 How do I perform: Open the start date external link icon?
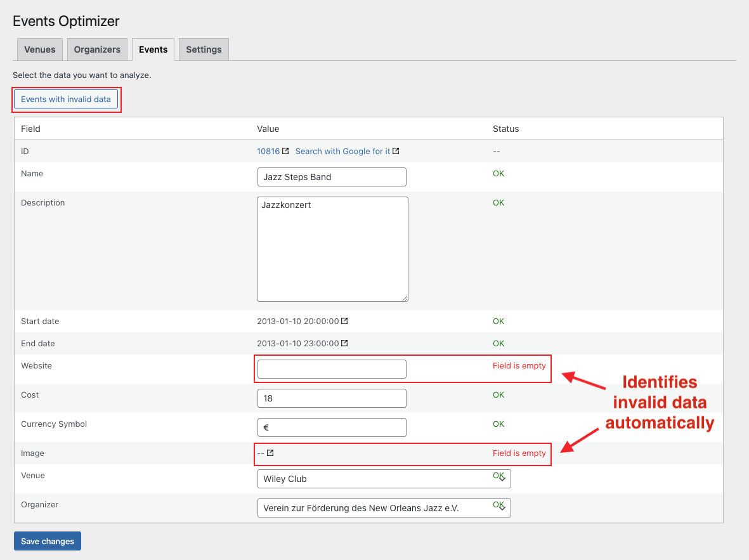point(344,321)
